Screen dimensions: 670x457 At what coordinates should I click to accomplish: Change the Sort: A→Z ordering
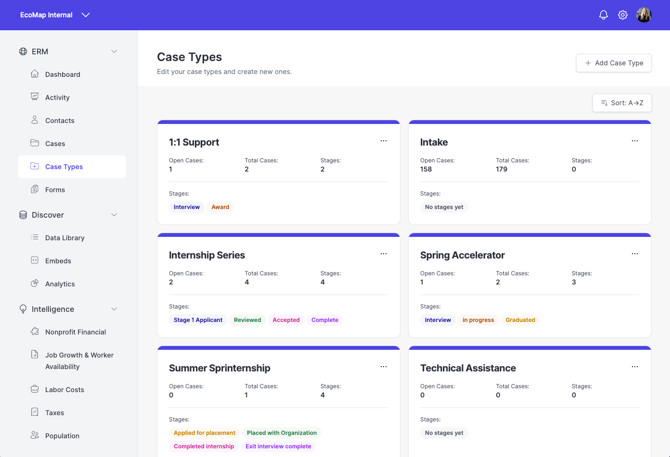coord(622,103)
